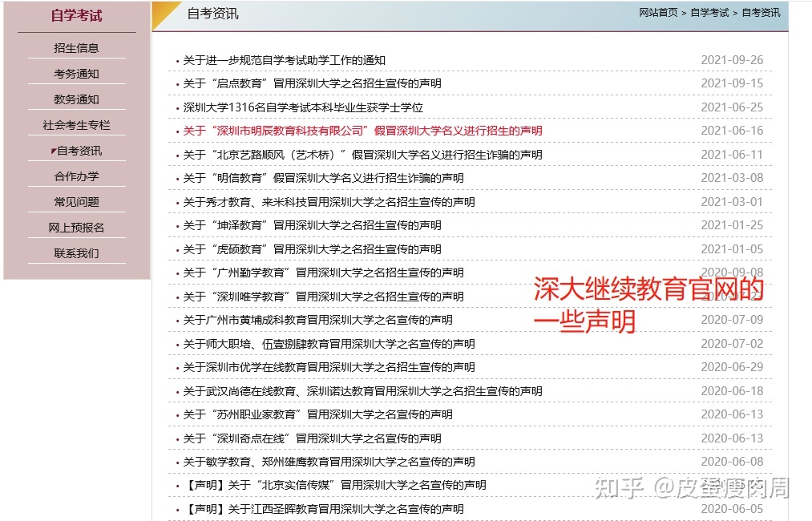Open the 武汉尚德在线教育、深圳诺达教育 statement

362,391
